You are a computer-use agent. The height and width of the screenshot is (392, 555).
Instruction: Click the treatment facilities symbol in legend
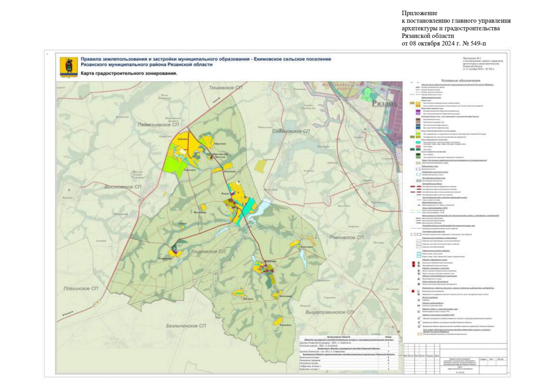419,305
